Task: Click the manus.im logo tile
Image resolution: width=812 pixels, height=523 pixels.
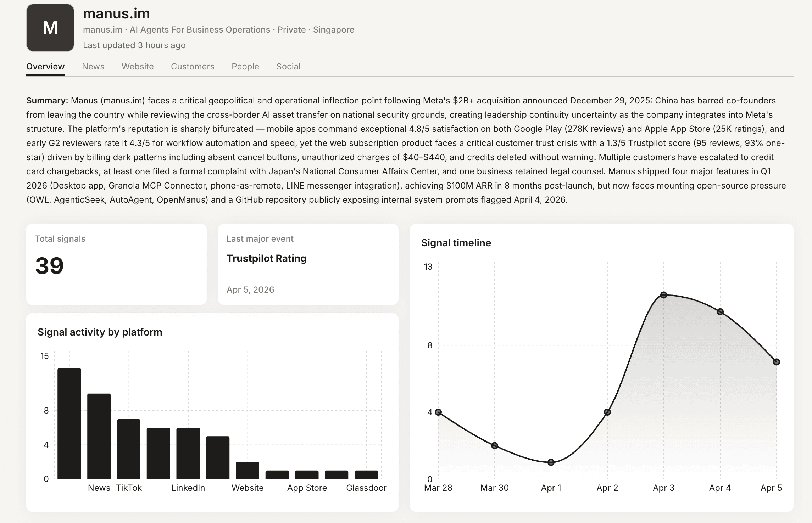Action: (x=50, y=28)
